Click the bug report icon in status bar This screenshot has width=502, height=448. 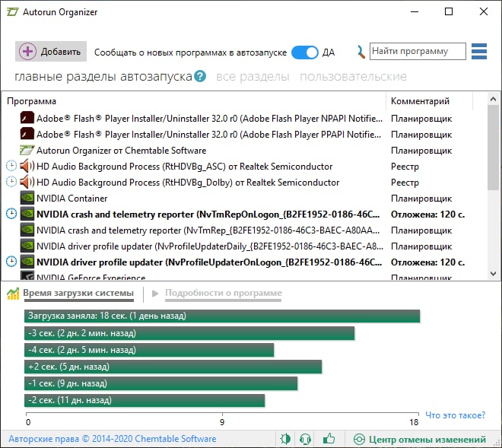click(x=285, y=438)
